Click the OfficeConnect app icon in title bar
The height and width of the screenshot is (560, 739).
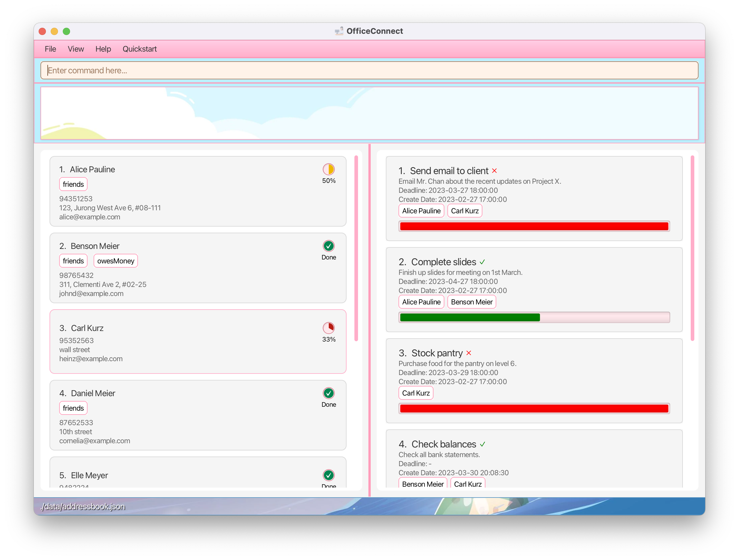coord(339,31)
